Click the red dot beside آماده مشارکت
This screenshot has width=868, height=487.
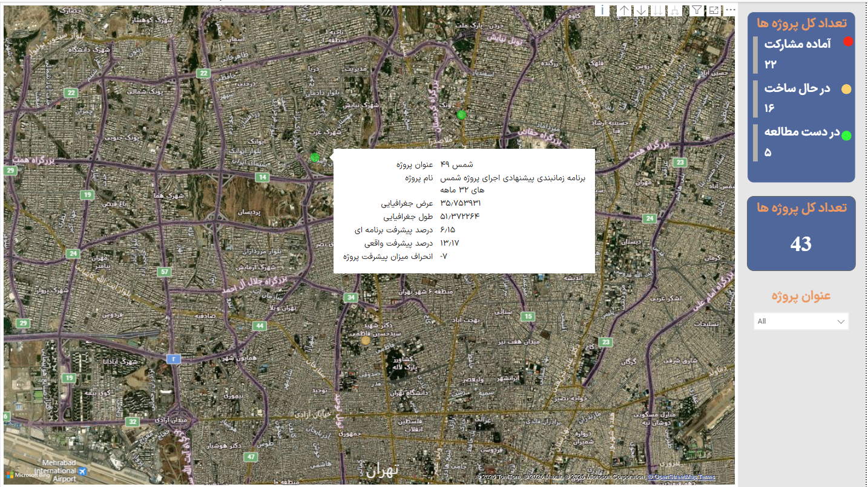point(848,42)
